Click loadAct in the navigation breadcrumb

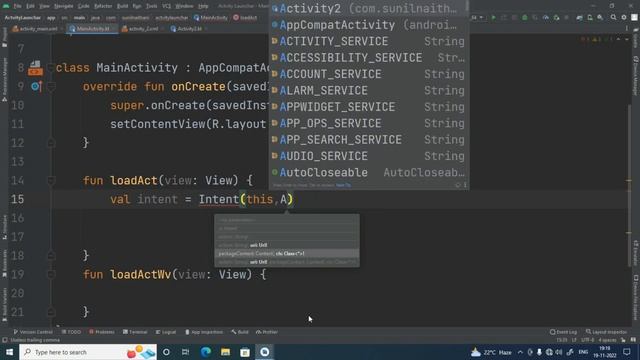point(246,18)
